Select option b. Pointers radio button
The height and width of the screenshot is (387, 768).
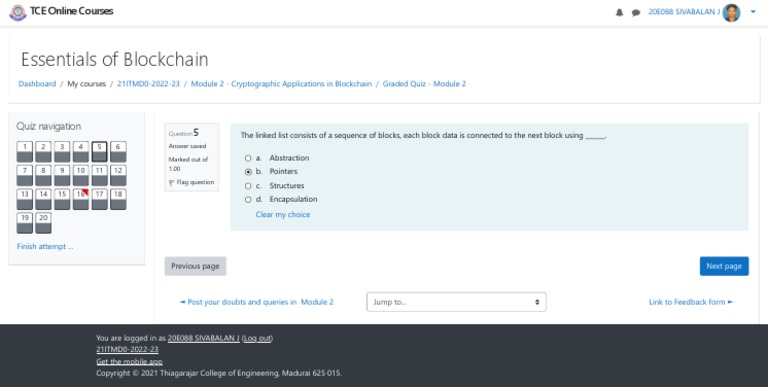pos(248,172)
